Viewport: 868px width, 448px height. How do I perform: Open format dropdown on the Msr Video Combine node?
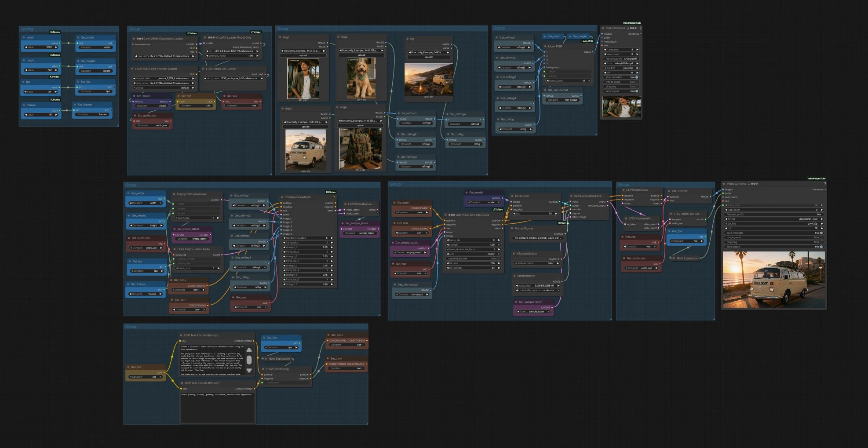pyautogui.click(x=773, y=219)
